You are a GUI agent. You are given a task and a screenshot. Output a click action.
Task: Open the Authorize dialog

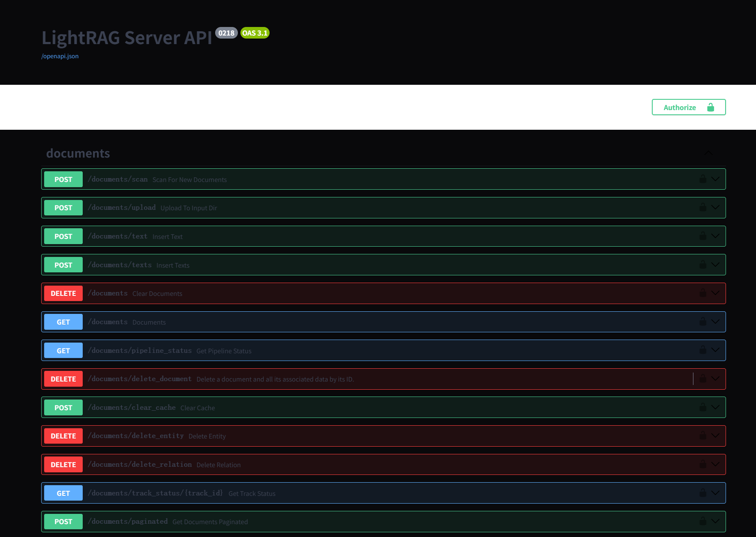click(x=688, y=107)
